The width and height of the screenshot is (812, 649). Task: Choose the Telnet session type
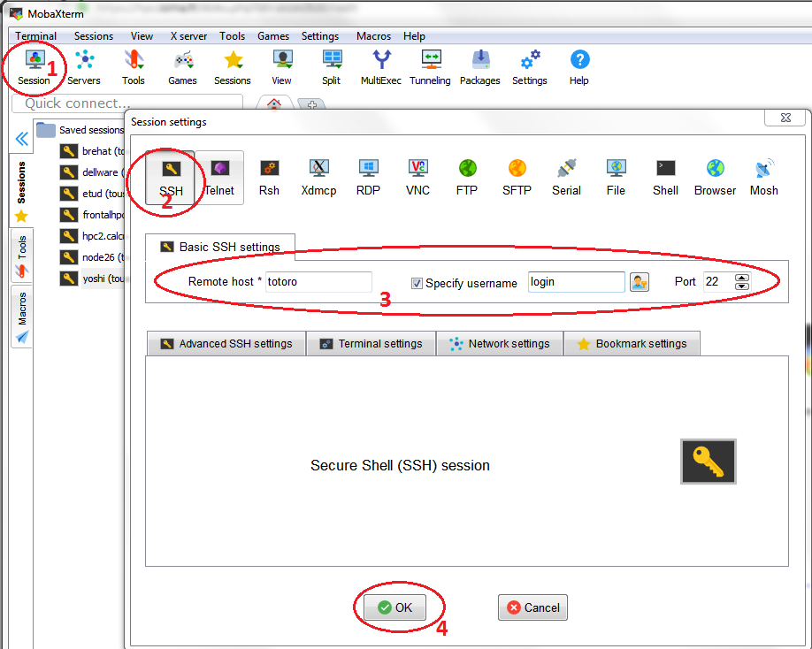coord(219,176)
